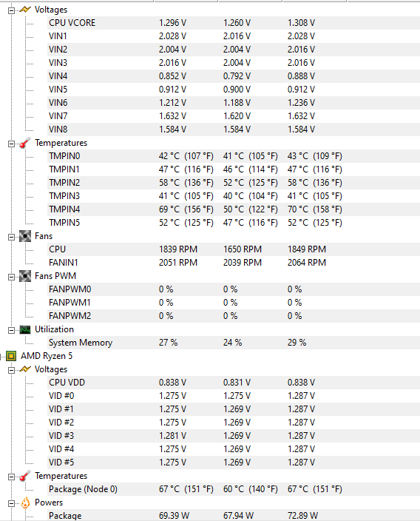Select the VID #3 voltage row

[x=234, y=436]
